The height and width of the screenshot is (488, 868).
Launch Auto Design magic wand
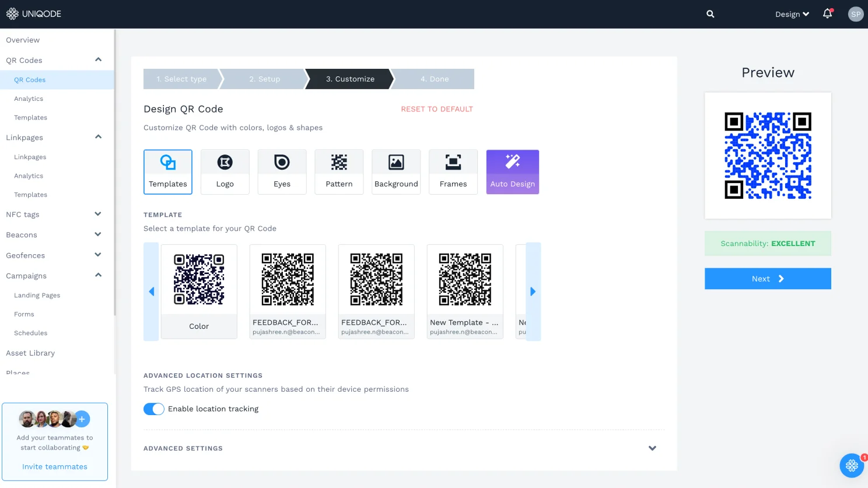[x=512, y=171]
